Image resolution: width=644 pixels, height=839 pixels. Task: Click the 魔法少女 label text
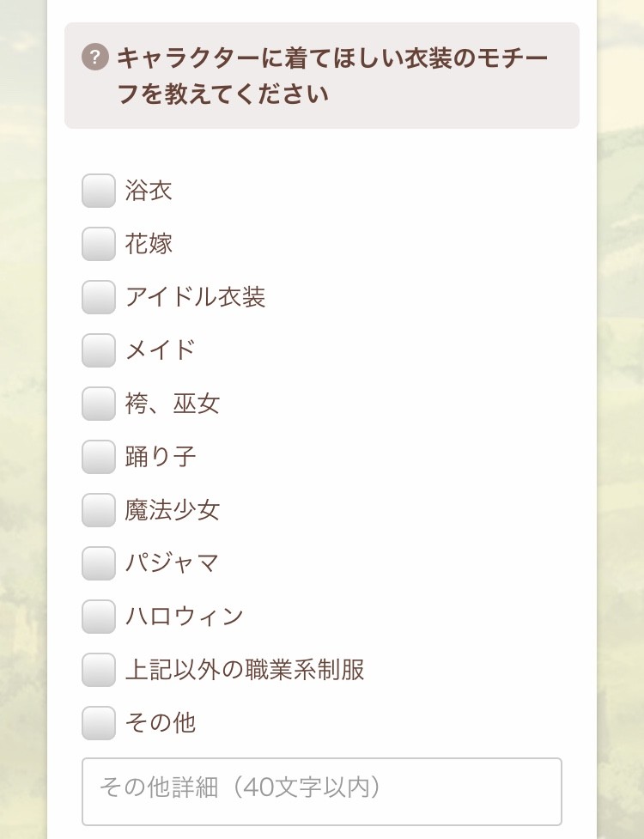pos(170,510)
